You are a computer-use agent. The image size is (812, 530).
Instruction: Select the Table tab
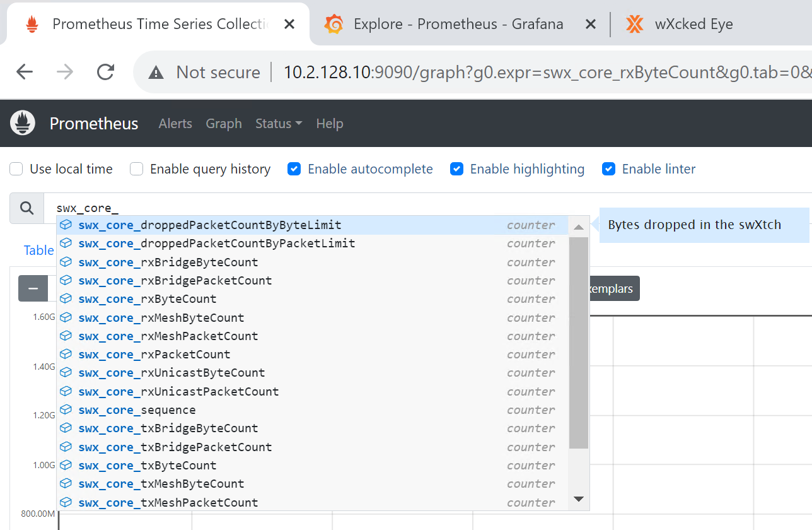[38, 250]
